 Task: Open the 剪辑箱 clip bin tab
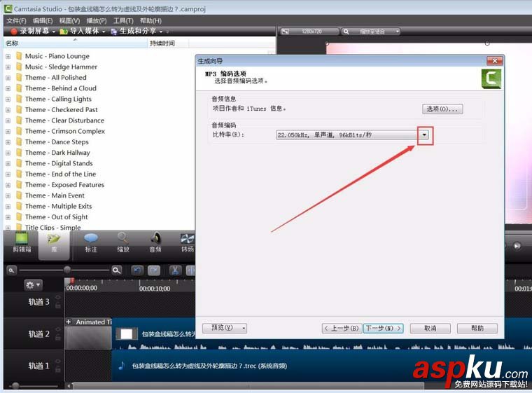click(22, 242)
